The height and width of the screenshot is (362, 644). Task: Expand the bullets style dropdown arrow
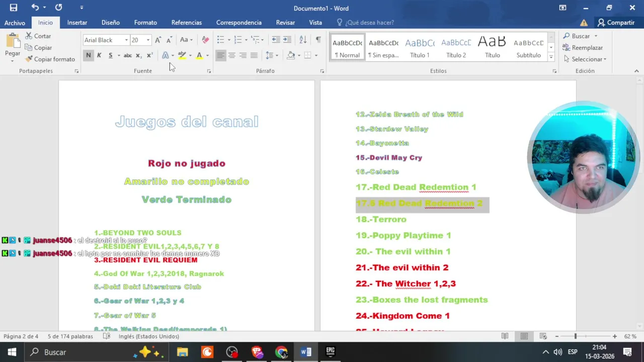(229, 40)
